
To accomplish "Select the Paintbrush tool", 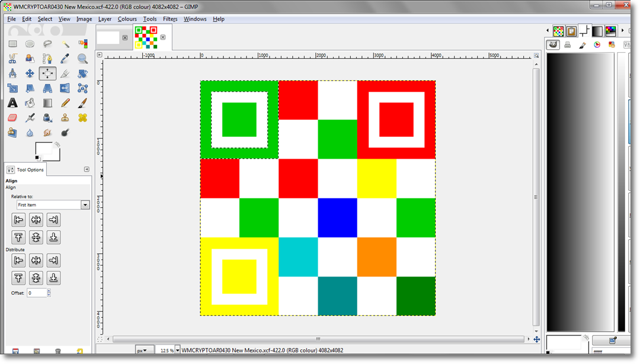I will pyautogui.click(x=82, y=103).
